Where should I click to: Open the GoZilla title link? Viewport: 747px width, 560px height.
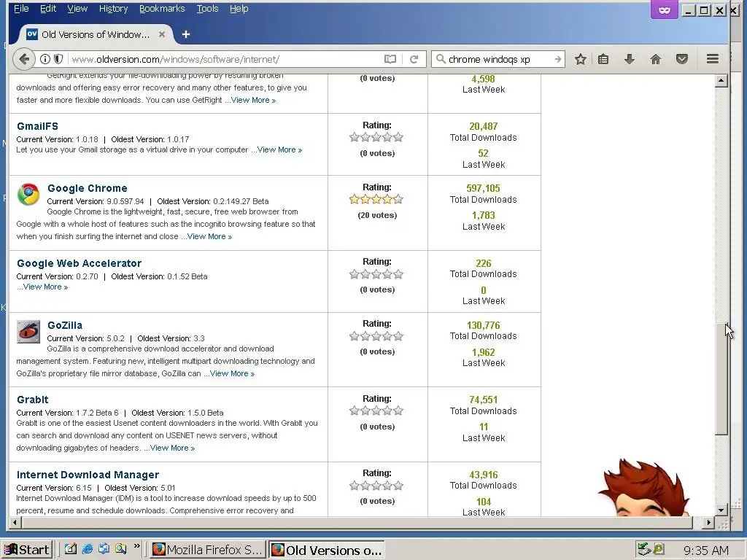tap(65, 325)
